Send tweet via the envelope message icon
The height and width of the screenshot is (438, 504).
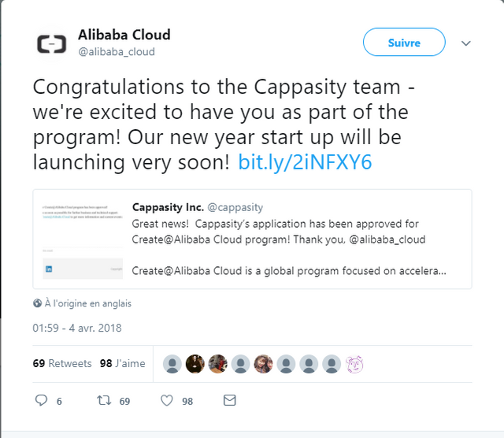click(x=229, y=400)
